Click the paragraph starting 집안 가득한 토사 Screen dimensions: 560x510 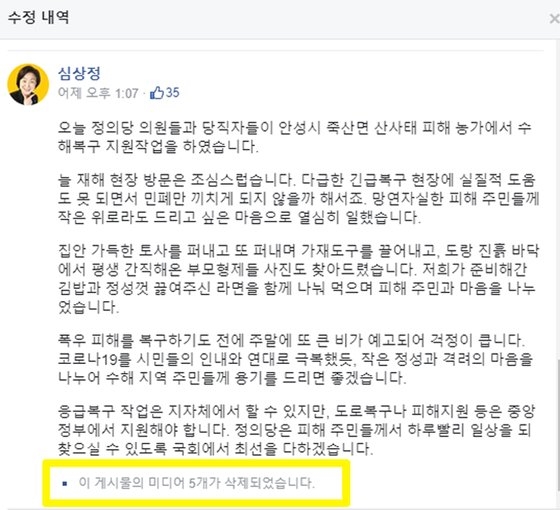299,279
